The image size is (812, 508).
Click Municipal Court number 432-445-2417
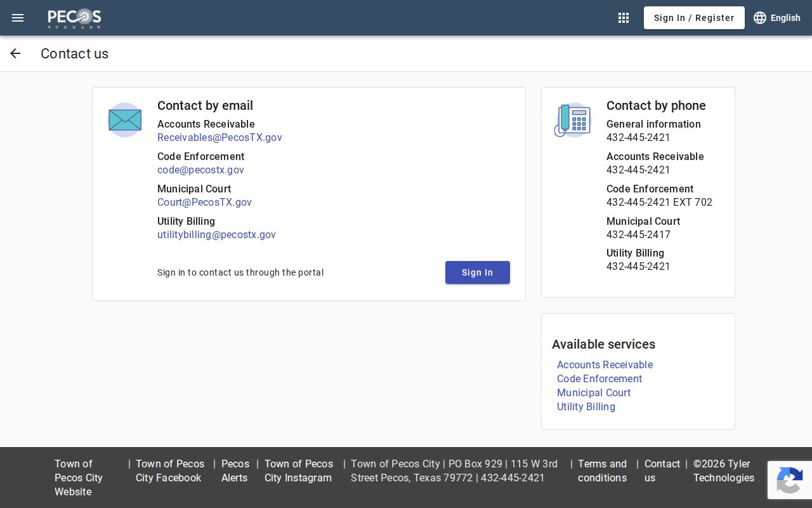[638, 234]
